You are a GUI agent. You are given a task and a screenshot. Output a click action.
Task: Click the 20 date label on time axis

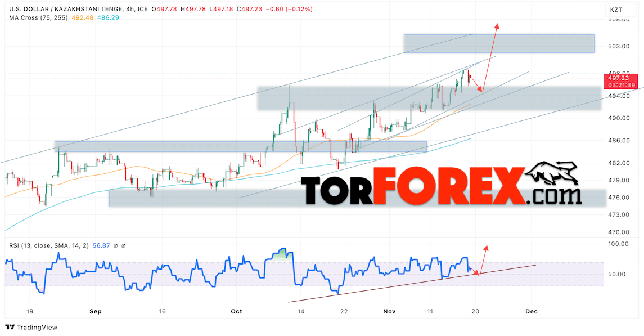475,311
